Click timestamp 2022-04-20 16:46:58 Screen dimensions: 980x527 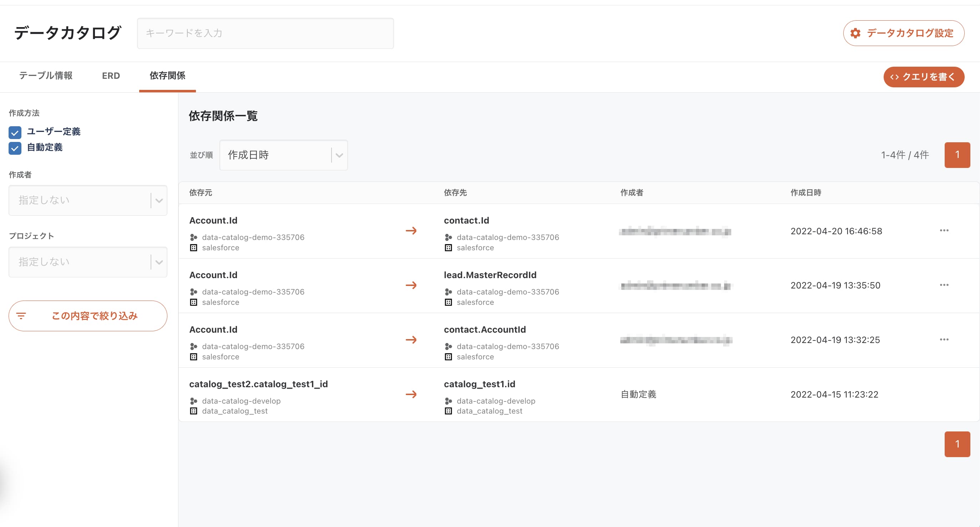coord(836,231)
